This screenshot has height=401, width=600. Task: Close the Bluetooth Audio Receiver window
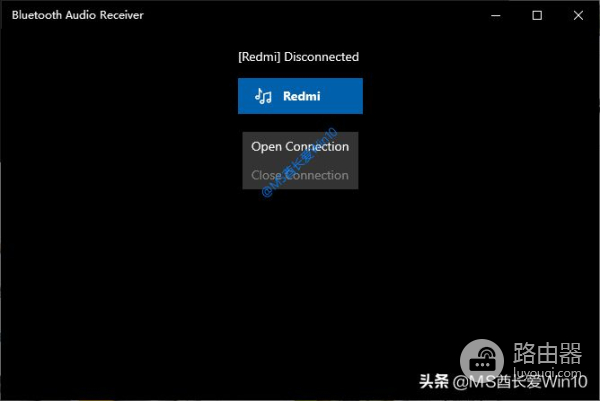coord(578,15)
